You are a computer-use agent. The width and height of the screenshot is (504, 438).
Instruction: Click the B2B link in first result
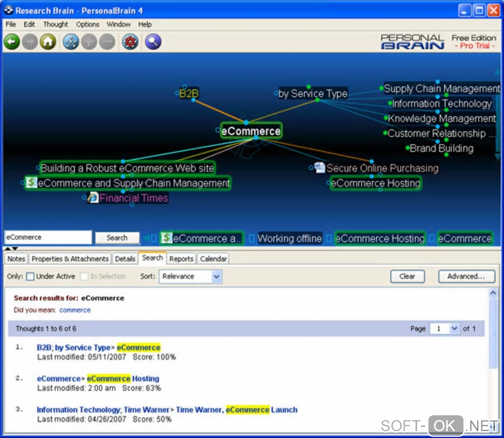[44, 348]
